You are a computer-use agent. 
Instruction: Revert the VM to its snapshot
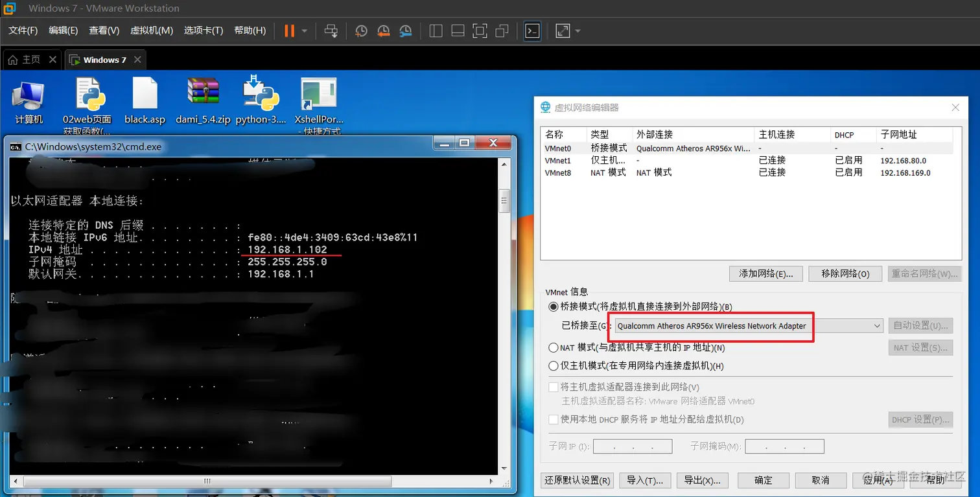pyautogui.click(x=383, y=30)
